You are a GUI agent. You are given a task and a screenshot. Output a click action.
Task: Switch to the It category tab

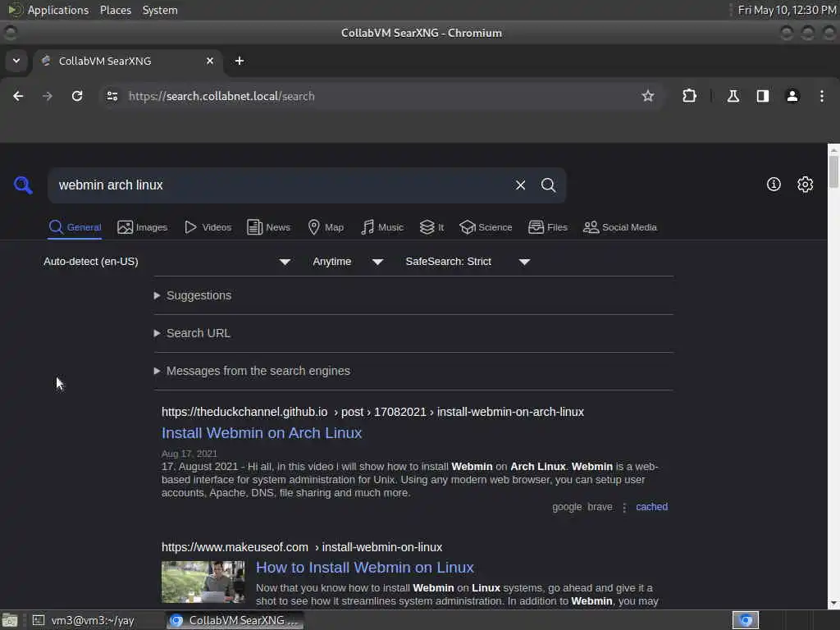pyautogui.click(x=431, y=227)
